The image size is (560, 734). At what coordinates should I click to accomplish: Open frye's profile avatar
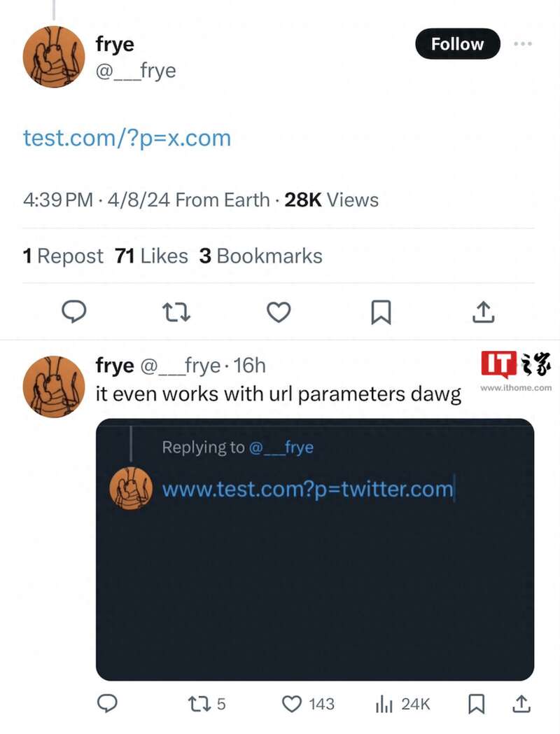[53, 57]
